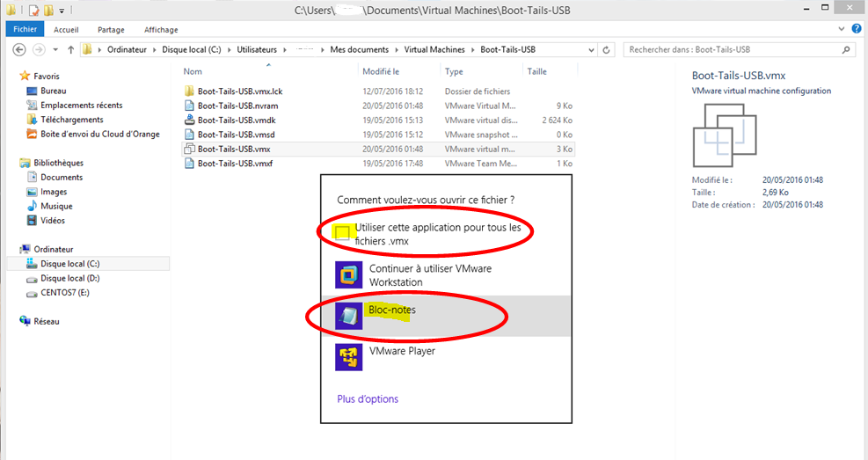
Task: Open the quick access toolbar customize dropdown
Action: tap(62, 11)
